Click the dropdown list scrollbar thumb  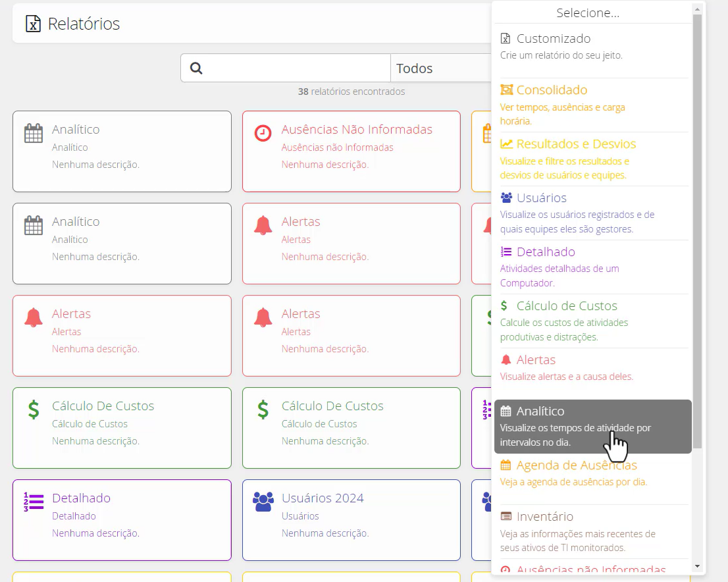point(697,231)
